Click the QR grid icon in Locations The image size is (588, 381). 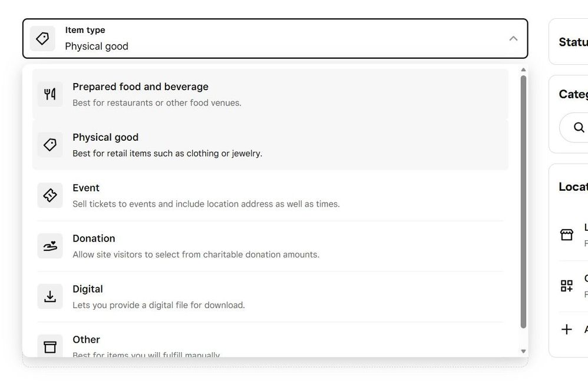coord(567,286)
